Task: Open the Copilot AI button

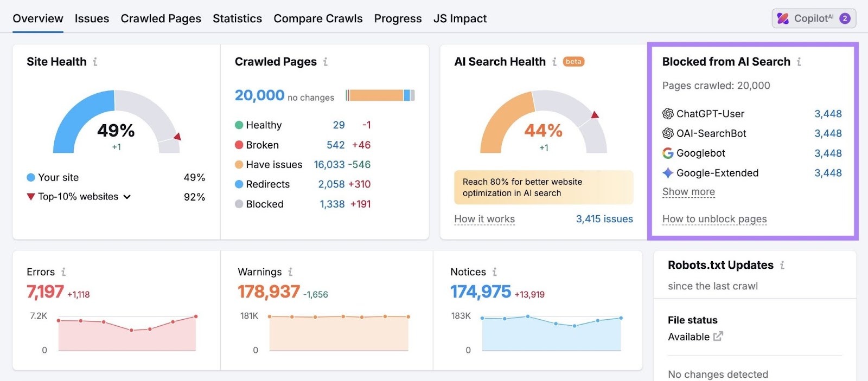Action: click(x=813, y=18)
